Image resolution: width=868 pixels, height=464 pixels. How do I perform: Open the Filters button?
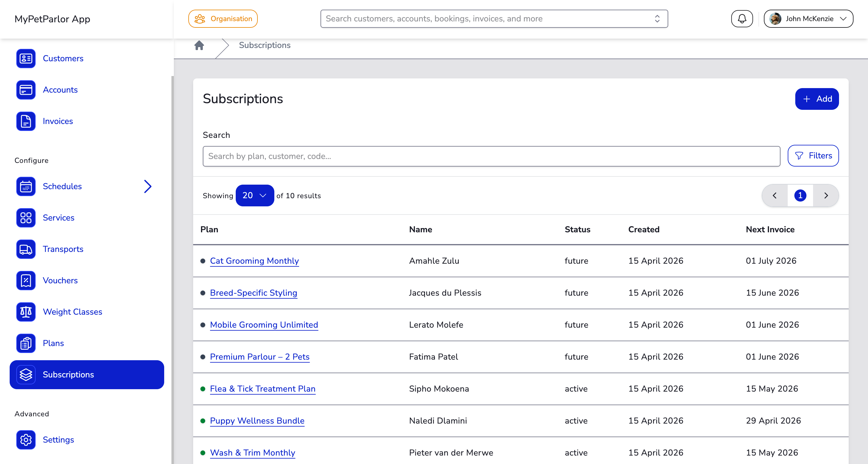813,156
